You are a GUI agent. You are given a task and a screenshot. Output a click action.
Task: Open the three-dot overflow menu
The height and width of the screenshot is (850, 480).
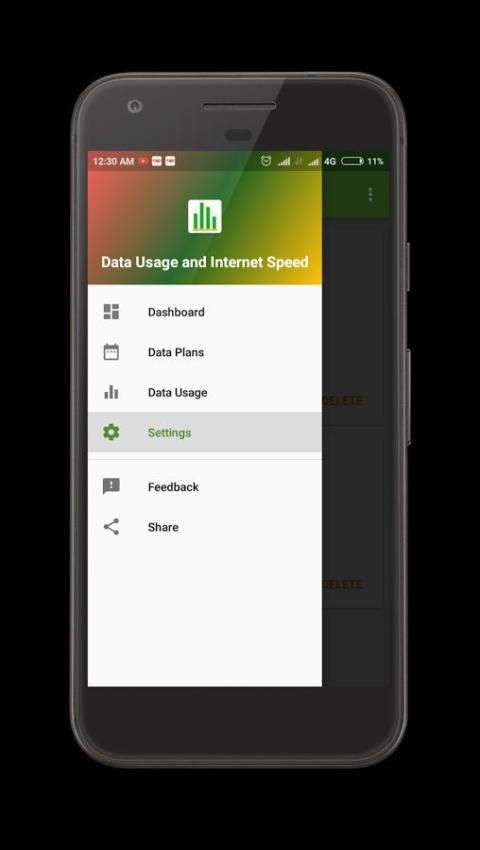click(x=370, y=195)
